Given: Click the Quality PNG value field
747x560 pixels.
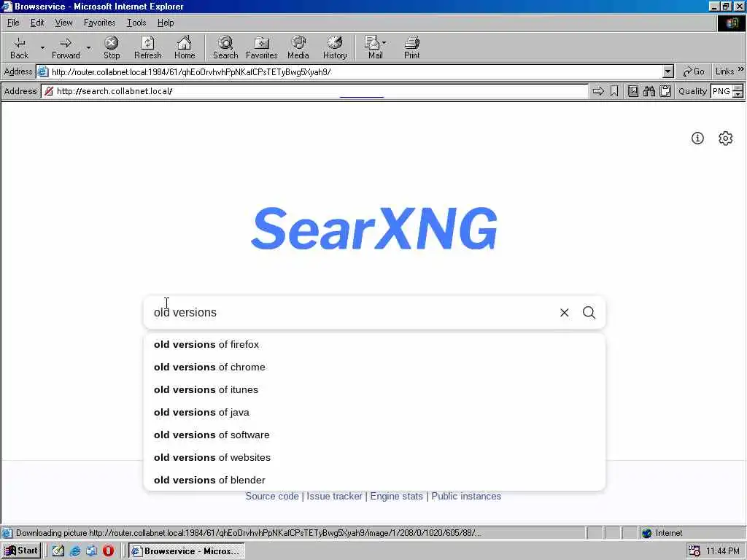Looking at the screenshot, I should [x=721, y=91].
